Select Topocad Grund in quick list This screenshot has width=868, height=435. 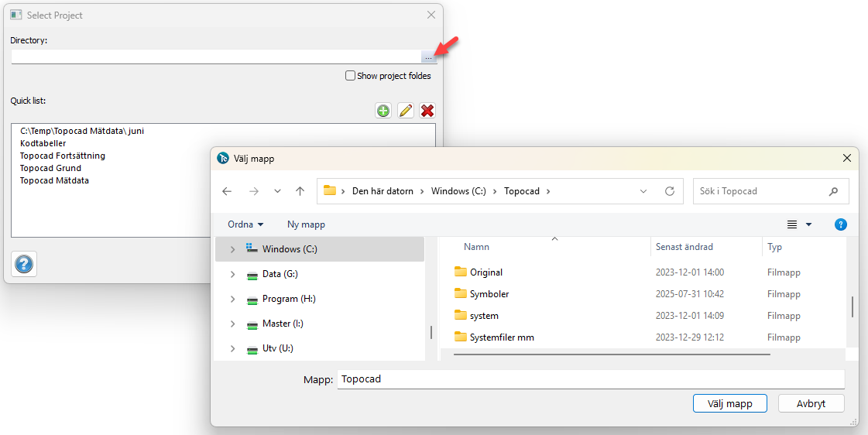pyautogui.click(x=50, y=168)
